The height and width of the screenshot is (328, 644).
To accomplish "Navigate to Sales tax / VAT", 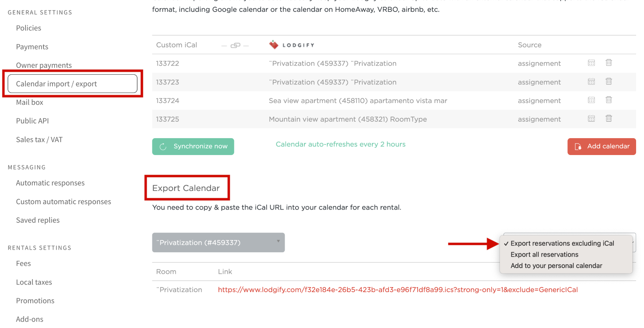I will coord(39,140).
